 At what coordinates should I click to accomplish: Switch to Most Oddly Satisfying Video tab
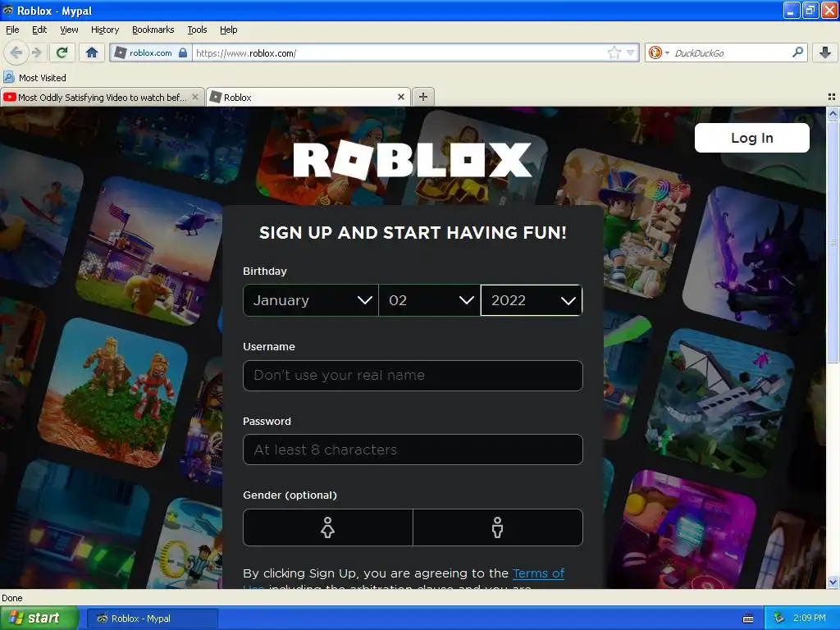click(102, 97)
